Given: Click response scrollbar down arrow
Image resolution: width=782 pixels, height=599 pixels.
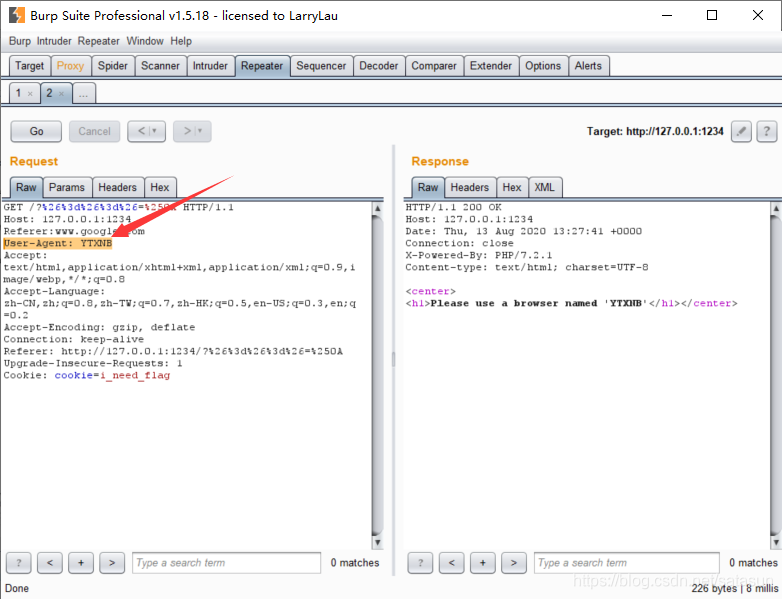Looking at the screenshot, I should [776, 543].
